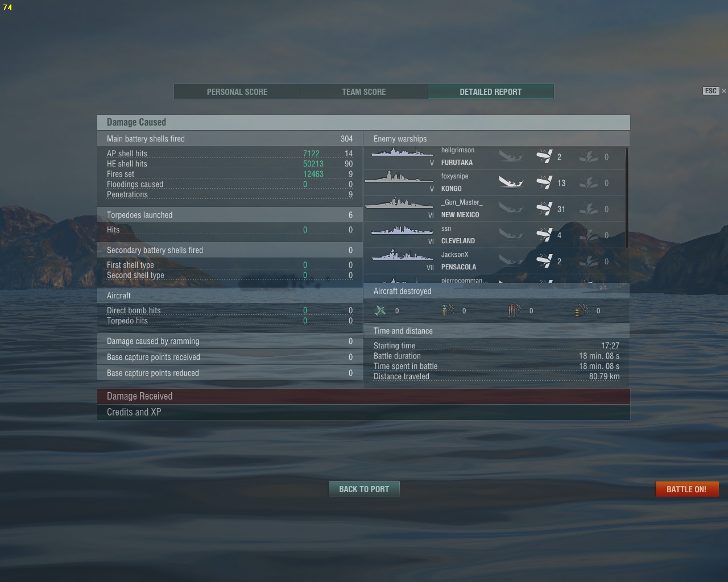Click the sunk-ship icon for foxysnipe's Kongo
Viewport: 728px width, 582px height.
click(511, 182)
